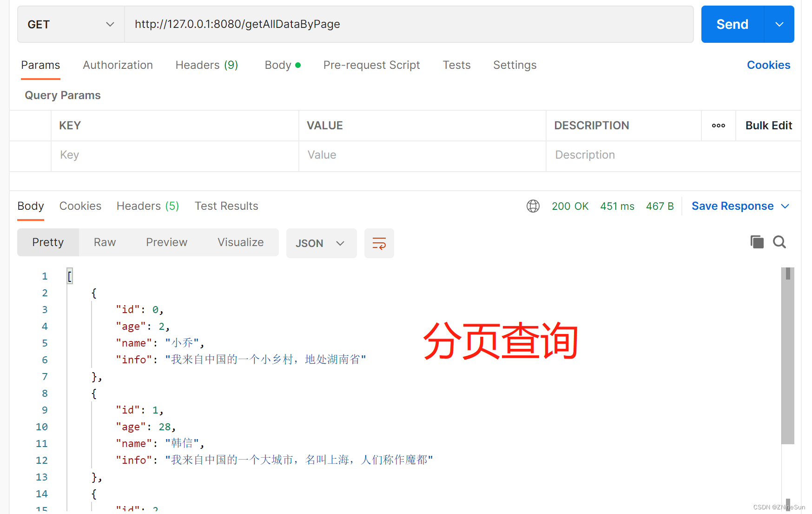Image resolution: width=812 pixels, height=514 pixels.
Task: Open the response Cookies tab
Action: point(80,206)
